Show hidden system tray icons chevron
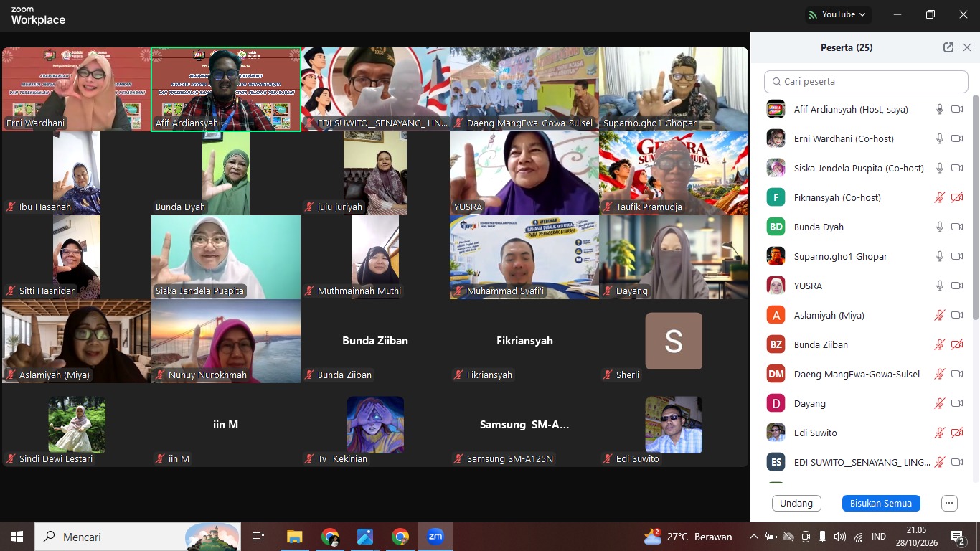980x551 pixels. pyautogui.click(x=753, y=537)
